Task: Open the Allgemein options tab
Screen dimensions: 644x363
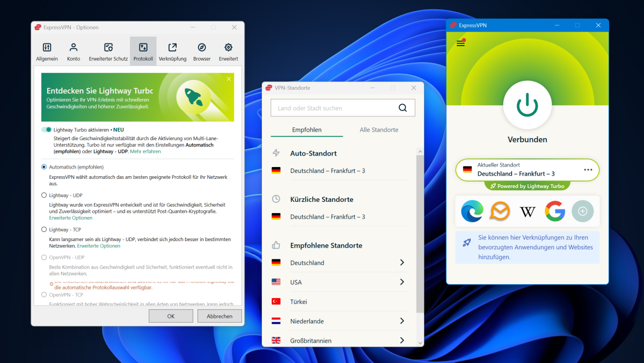Action: (47, 52)
